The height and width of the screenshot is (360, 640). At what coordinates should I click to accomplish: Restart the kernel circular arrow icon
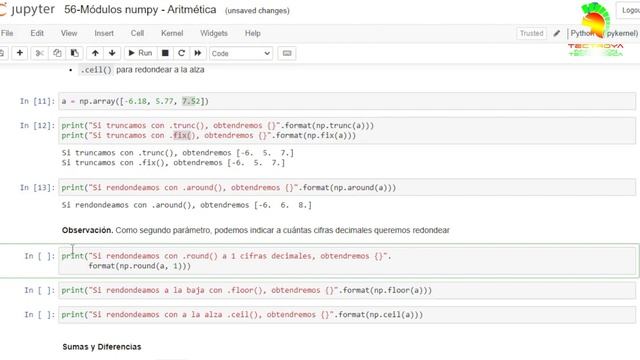pos(182,53)
